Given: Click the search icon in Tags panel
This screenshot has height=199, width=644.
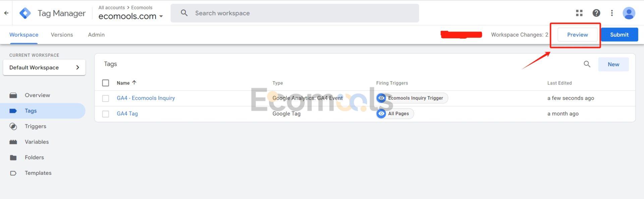Looking at the screenshot, I should [587, 64].
